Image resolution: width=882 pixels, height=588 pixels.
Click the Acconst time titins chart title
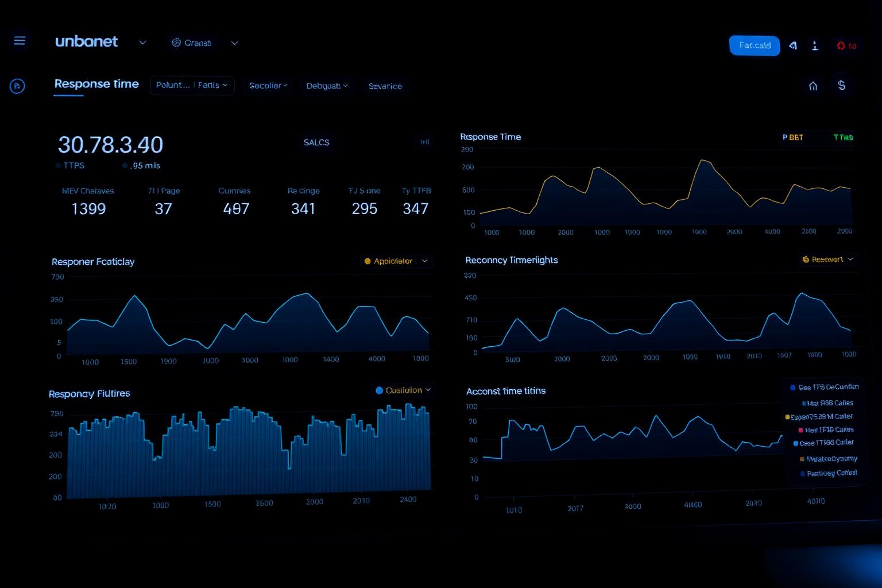(x=506, y=391)
